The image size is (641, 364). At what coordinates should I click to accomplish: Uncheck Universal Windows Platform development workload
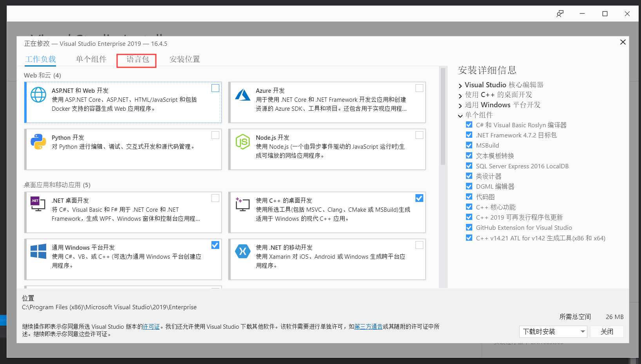pyautogui.click(x=215, y=245)
